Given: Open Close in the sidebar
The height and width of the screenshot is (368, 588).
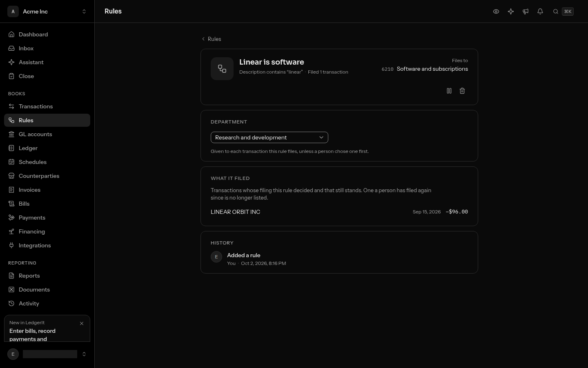Looking at the screenshot, I should (47, 76).
